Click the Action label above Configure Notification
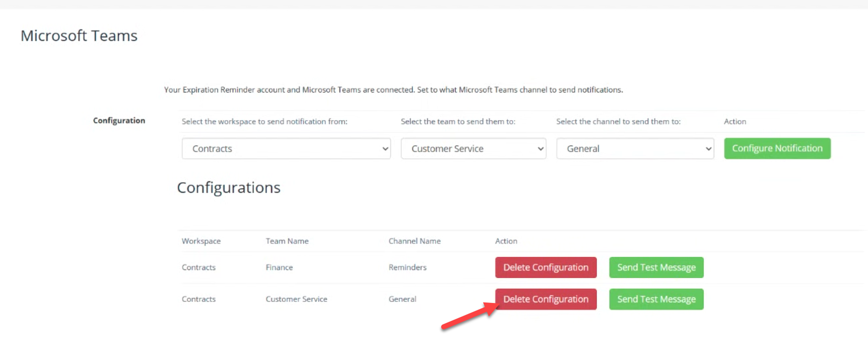The width and height of the screenshot is (868, 339). [x=735, y=121]
